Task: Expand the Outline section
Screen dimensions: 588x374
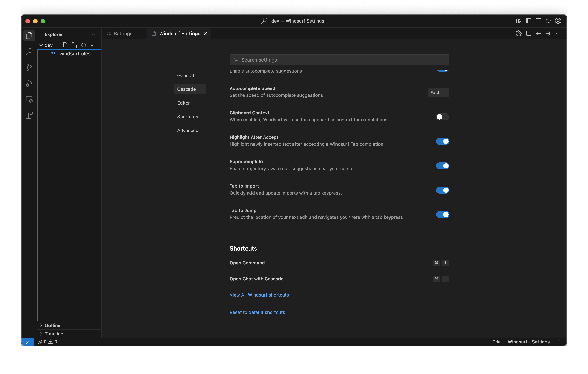Action: click(52, 325)
